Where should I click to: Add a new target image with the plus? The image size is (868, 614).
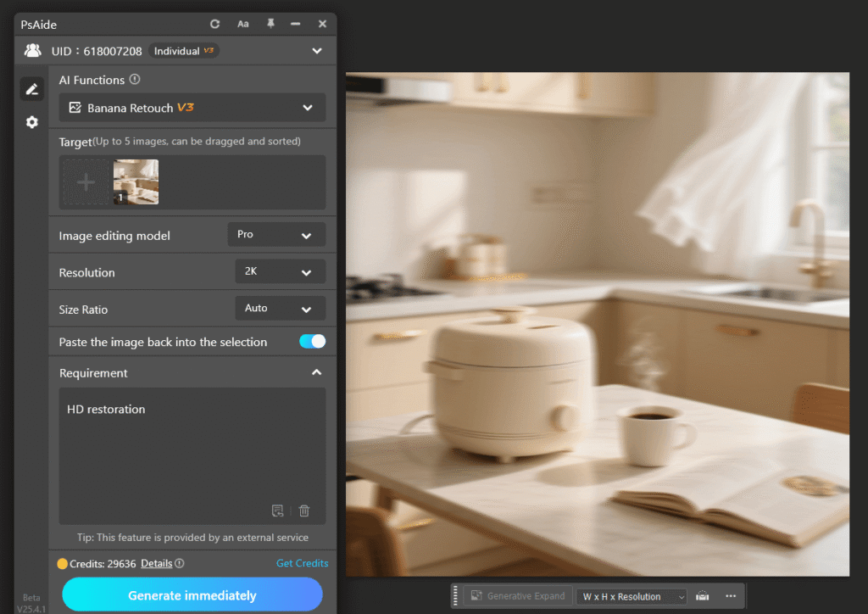85,181
